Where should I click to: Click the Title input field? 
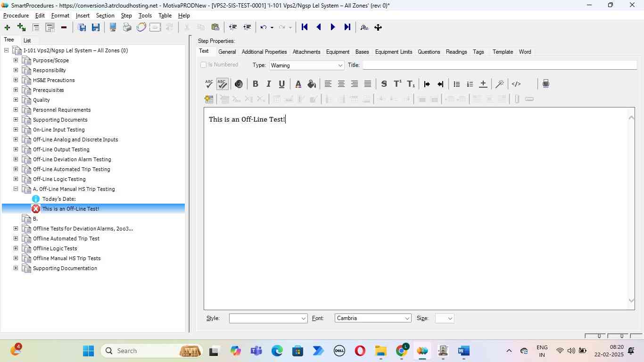pyautogui.click(x=499, y=66)
